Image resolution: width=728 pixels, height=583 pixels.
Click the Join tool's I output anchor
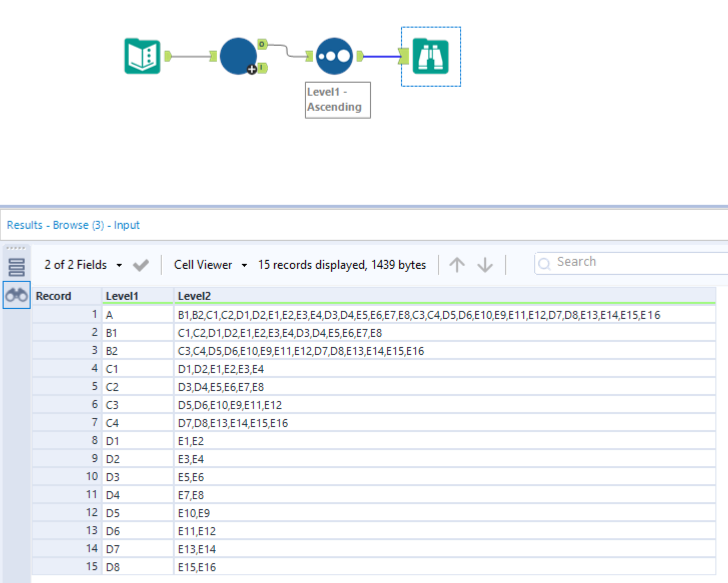click(x=261, y=67)
